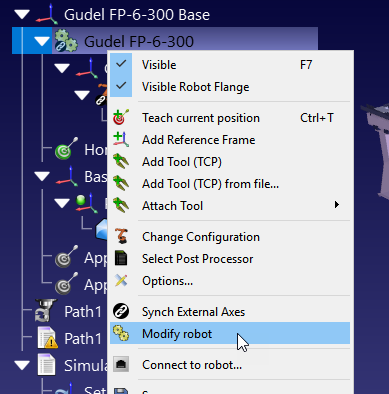This screenshot has width=389, height=394.
Task: Click the Select Post Processor file icon
Action: pos(121,258)
